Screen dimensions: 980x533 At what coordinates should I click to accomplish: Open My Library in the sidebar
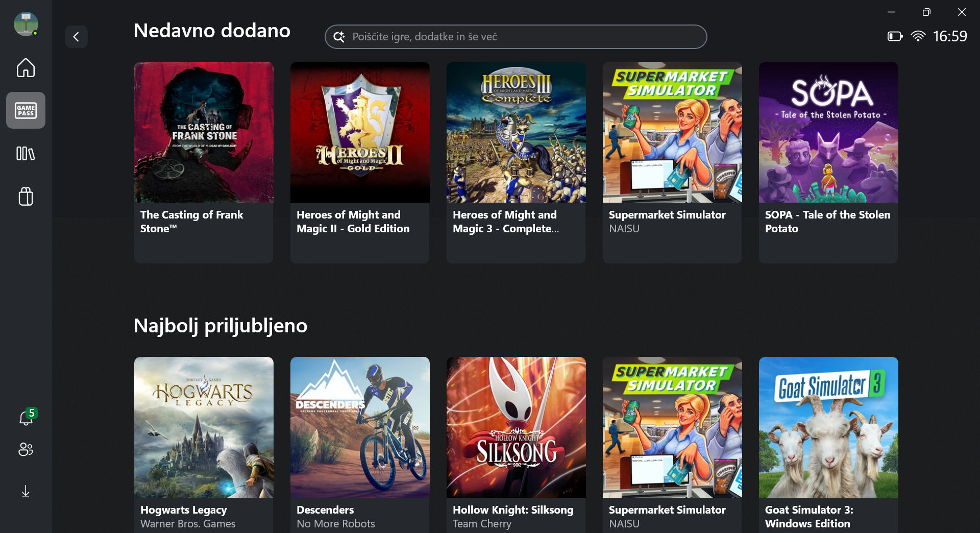click(x=26, y=154)
